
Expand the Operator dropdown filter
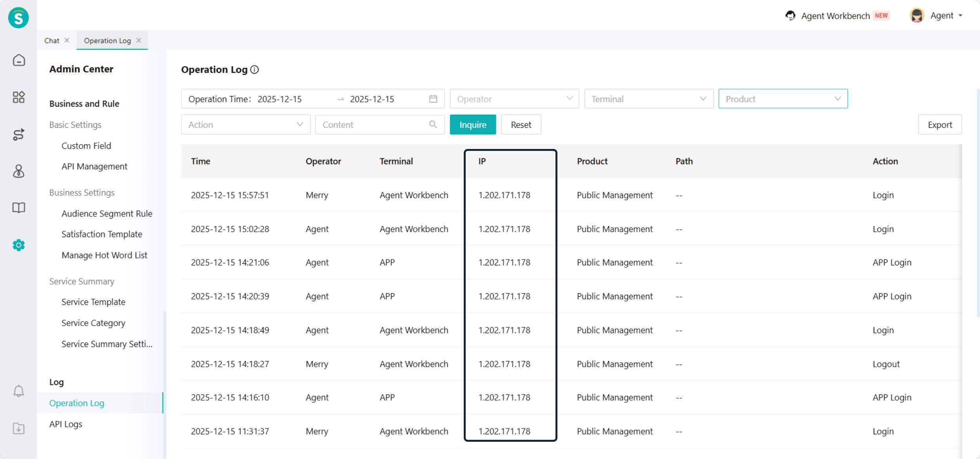[x=514, y=99]
